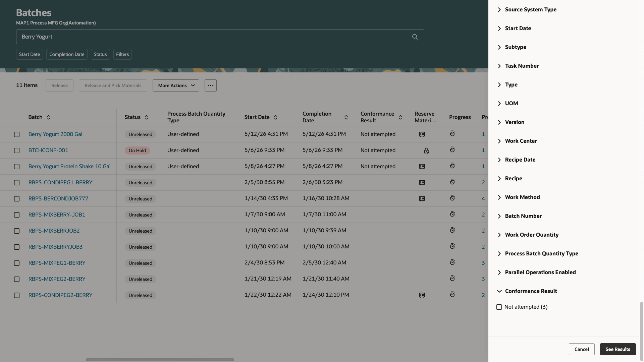Open the More Actions dropdown
The image size is (644, 362).
[x=176, y=85]
